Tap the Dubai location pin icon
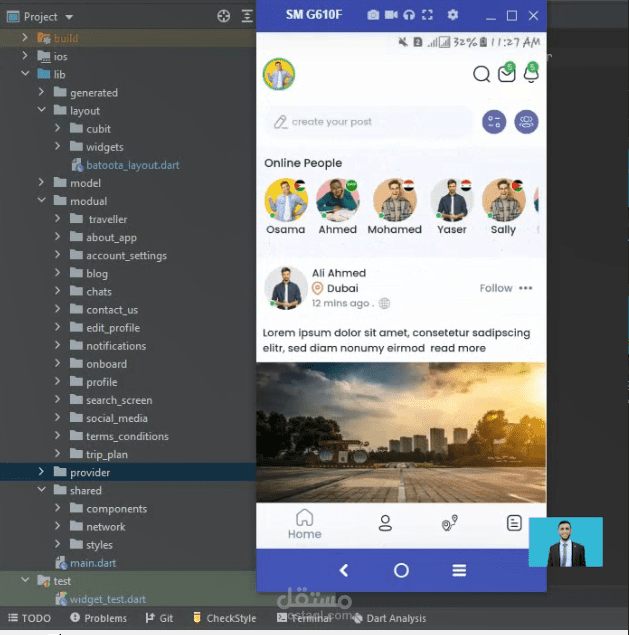 pyautogui.click(x=318, y=288)
